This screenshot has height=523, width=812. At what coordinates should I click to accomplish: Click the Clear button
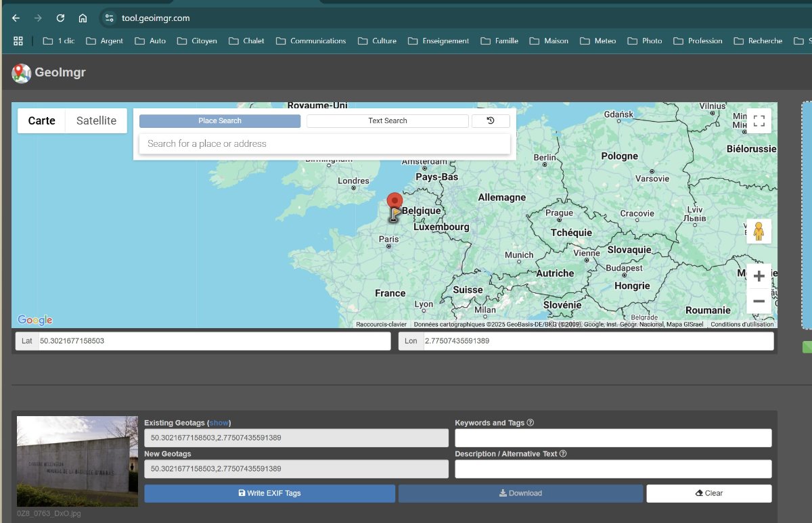708,493
